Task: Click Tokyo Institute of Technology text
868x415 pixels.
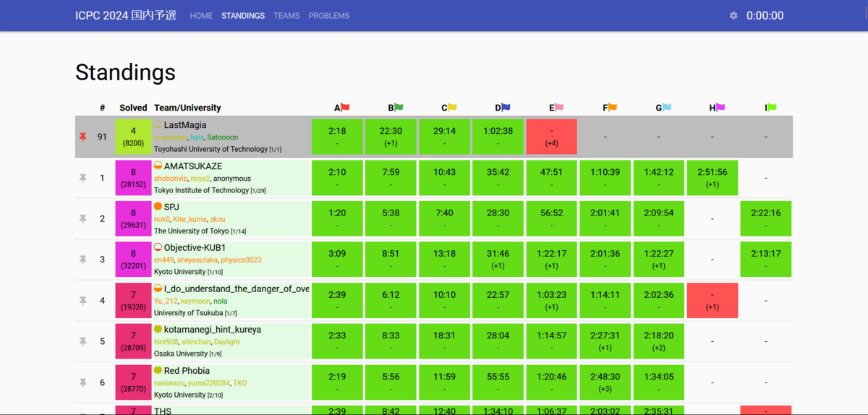Action: click(x=201, y=190)
